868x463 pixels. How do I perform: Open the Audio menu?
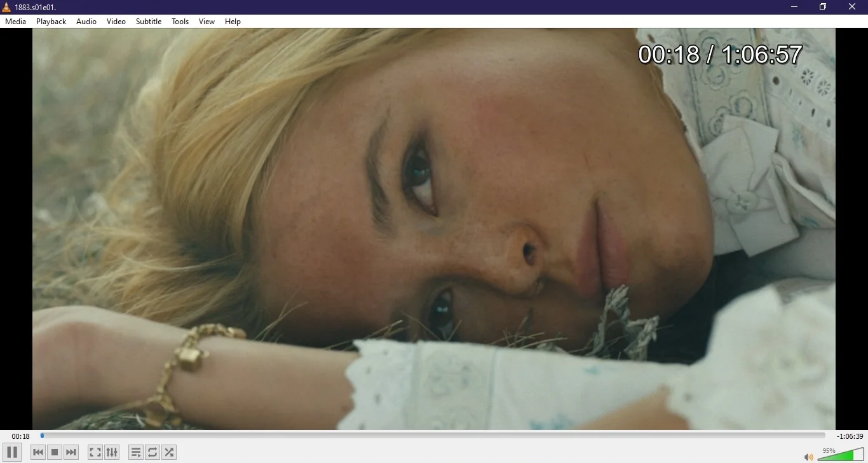click(86, 22)
